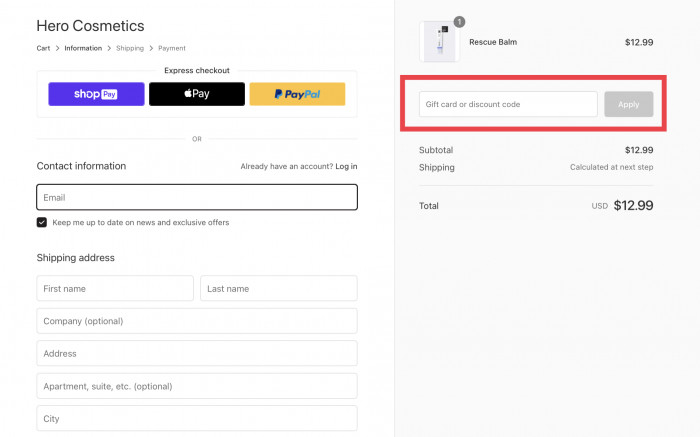Select the Shipping address heading
This screenshot has height=437, width=700.
tap(75, 258)
